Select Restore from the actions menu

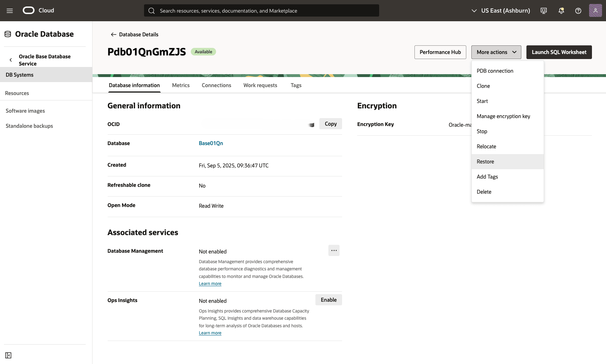(485, 161)
